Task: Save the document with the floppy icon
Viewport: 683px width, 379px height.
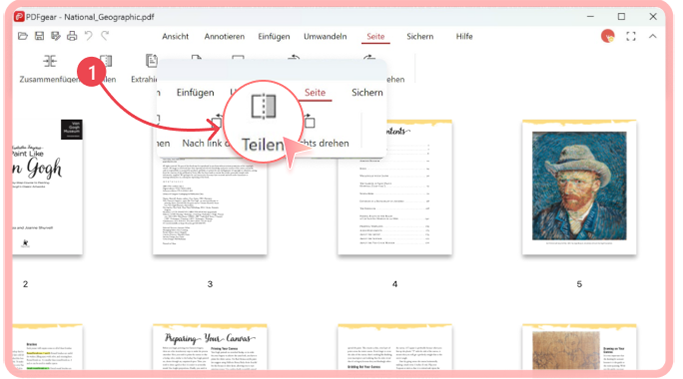Action: click(39, 36)
